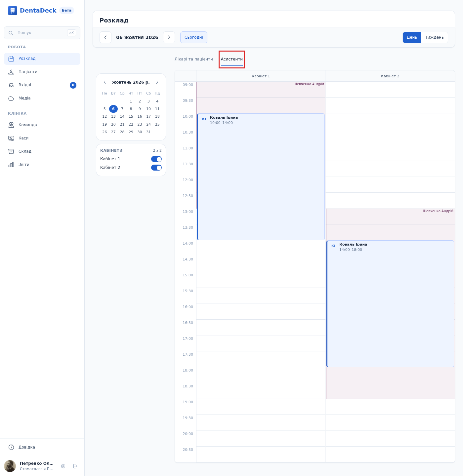Click the Кабінет 2 column header
The height and width of the screenshot is (476, 463).
[x=390, y=76]
